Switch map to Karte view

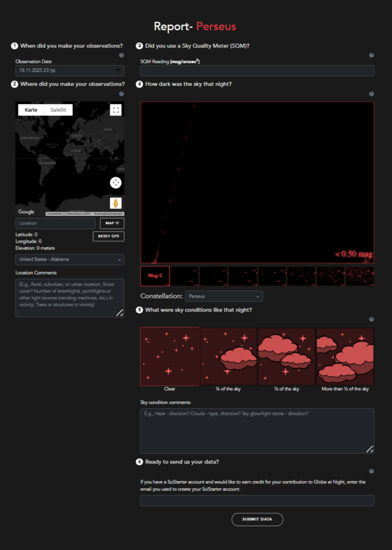(x=31, y=110)
